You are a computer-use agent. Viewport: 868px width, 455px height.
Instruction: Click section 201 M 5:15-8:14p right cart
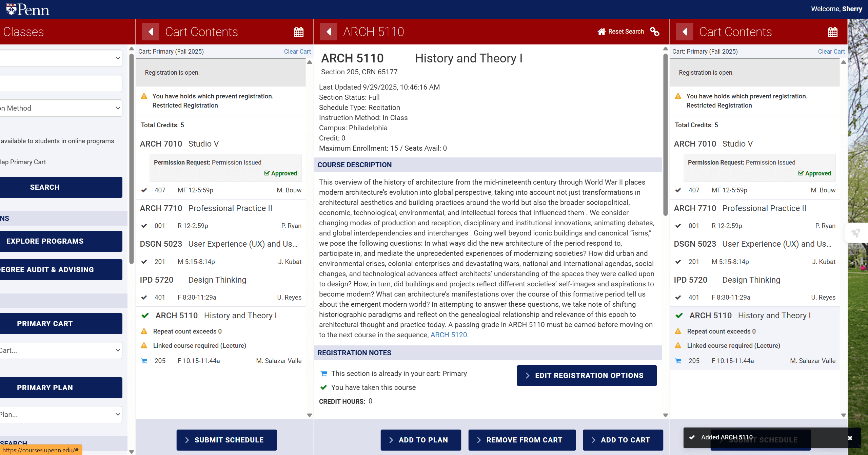point(755,262)
